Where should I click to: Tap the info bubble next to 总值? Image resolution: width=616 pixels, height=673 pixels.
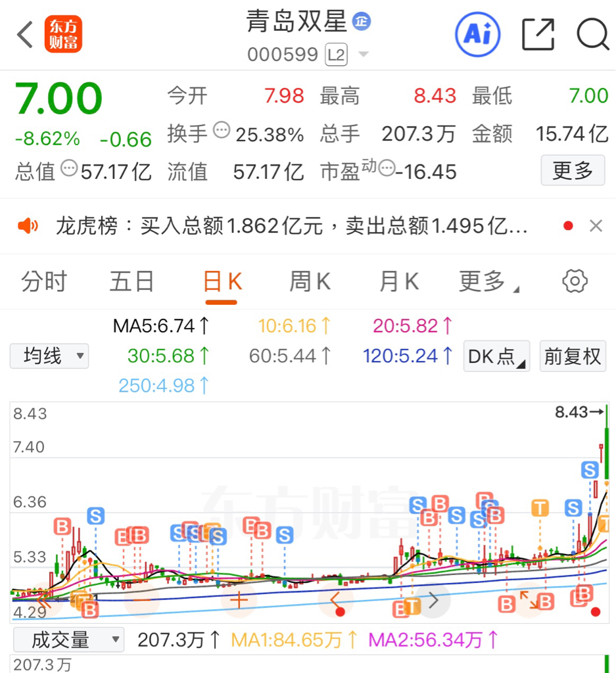[69, 168]
